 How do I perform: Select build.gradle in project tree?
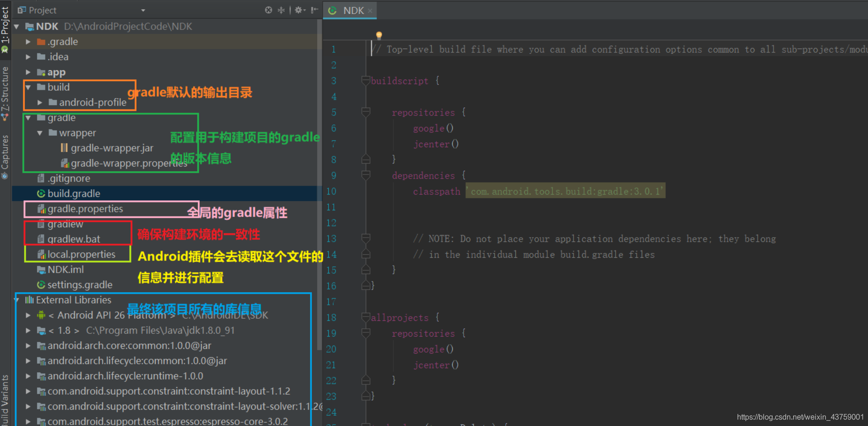(x=74, y=194)
